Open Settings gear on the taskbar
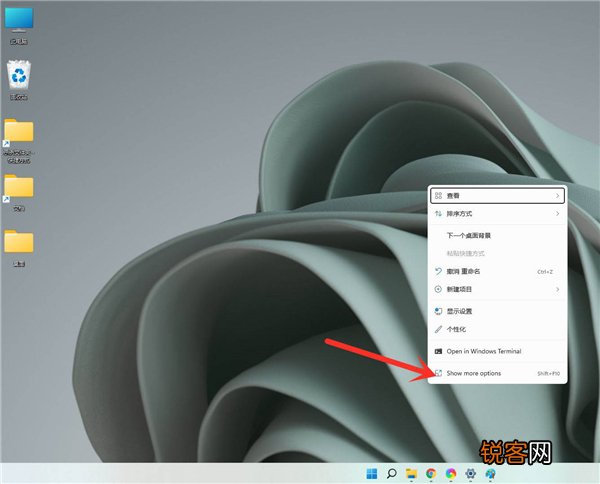Viewport: 600px width, 484px height. 471,474
